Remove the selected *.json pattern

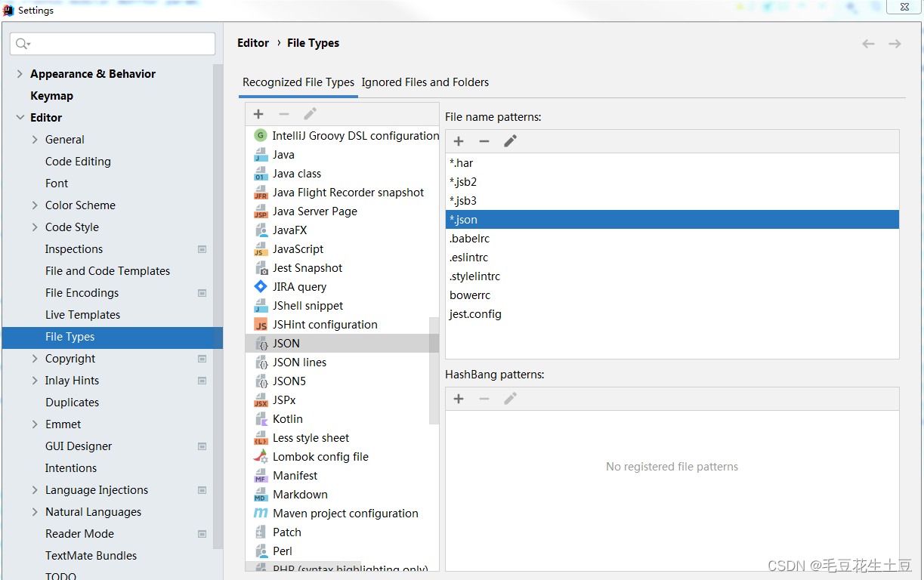tap(484, 140)
